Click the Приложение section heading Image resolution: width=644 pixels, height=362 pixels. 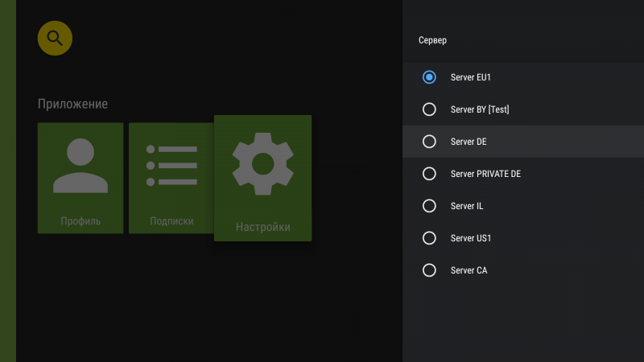[x=72, y=104]
